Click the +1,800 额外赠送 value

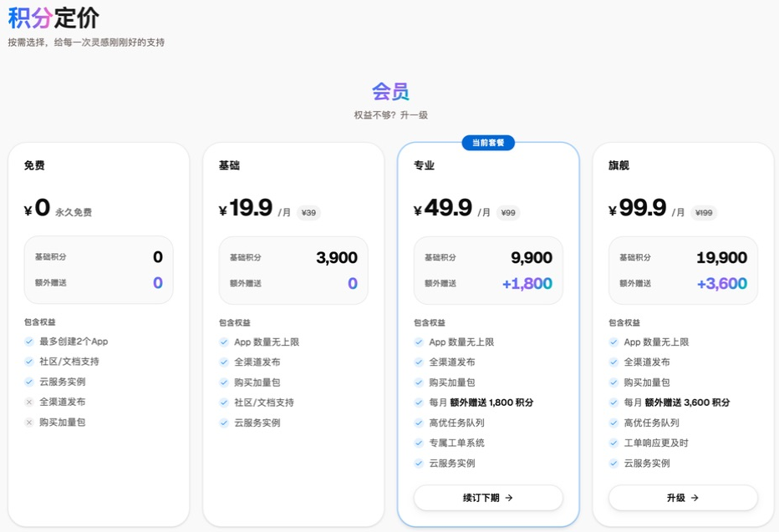pyautogui.click(x=527, y=283)
